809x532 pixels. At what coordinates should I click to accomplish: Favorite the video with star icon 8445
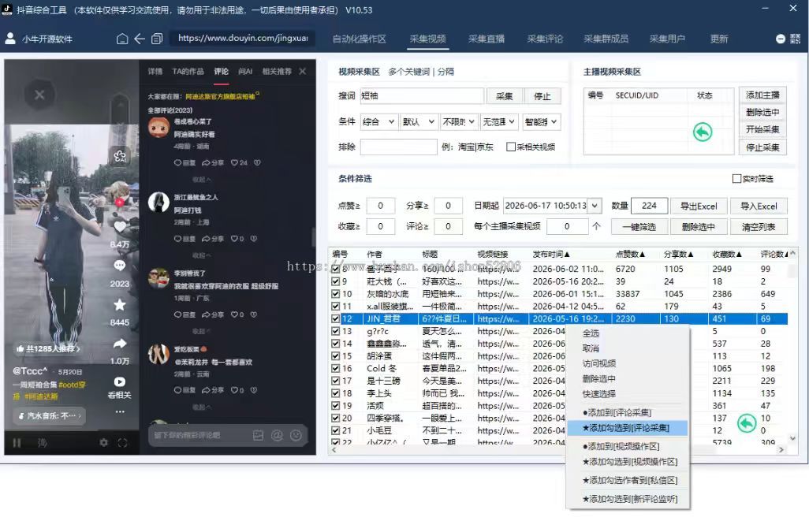(x=120, y=305)
